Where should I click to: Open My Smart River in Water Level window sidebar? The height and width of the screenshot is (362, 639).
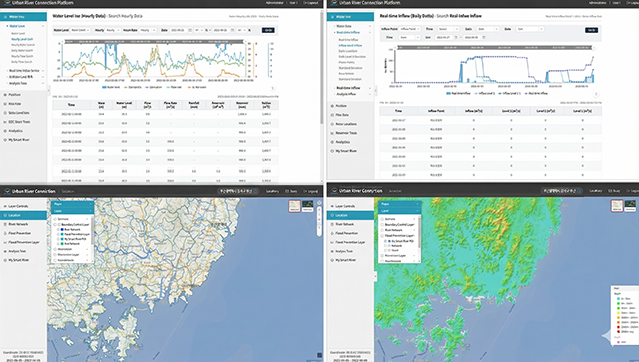pos(19,140)
